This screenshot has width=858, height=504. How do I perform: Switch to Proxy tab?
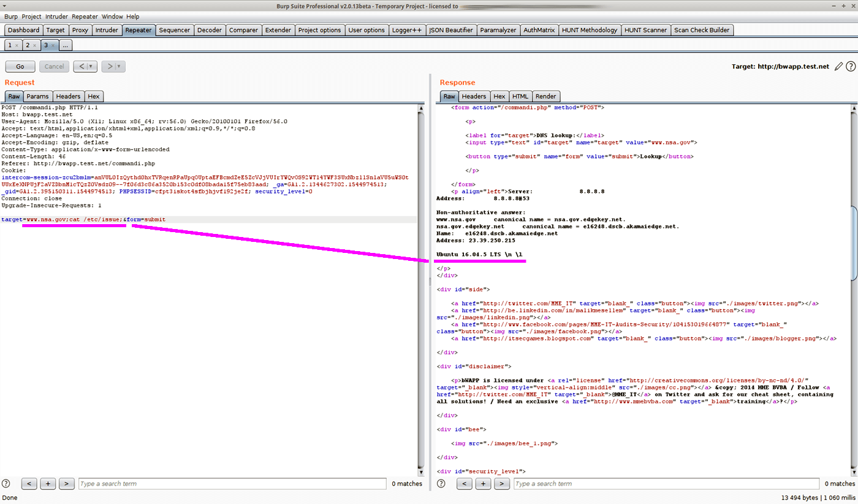click(x=80, y=30)
